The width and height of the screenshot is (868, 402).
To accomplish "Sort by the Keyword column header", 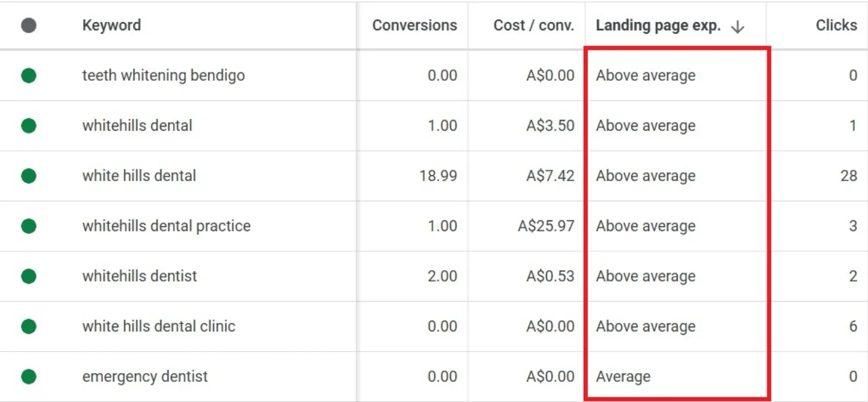I will tap(111, 25).
